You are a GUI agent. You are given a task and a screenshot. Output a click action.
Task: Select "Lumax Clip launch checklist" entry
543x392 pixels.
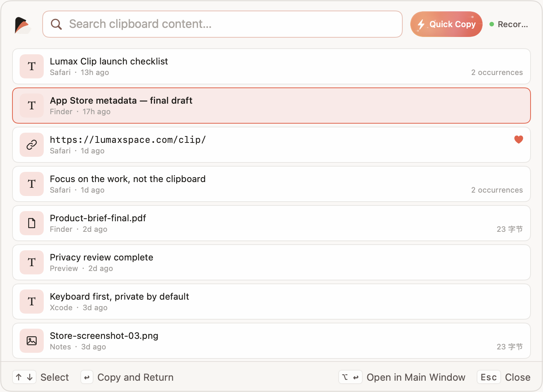point(271,66)
